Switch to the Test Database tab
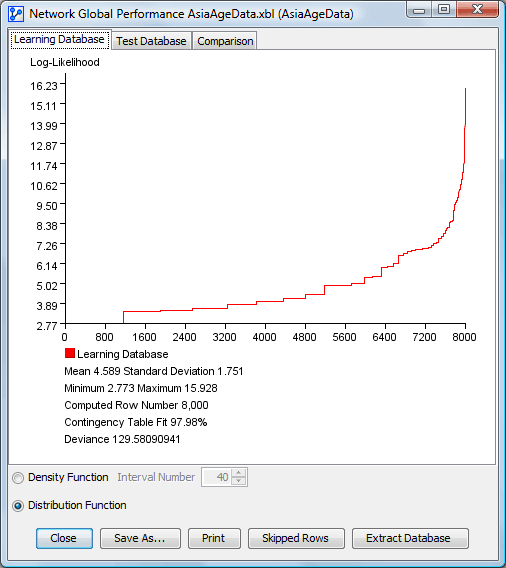 point(151,41)
